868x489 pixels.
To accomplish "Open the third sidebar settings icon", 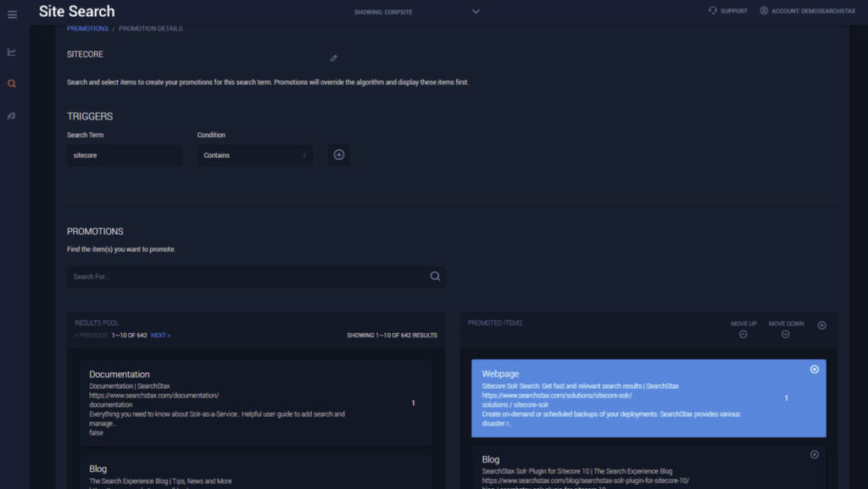I will coord(12,116).
